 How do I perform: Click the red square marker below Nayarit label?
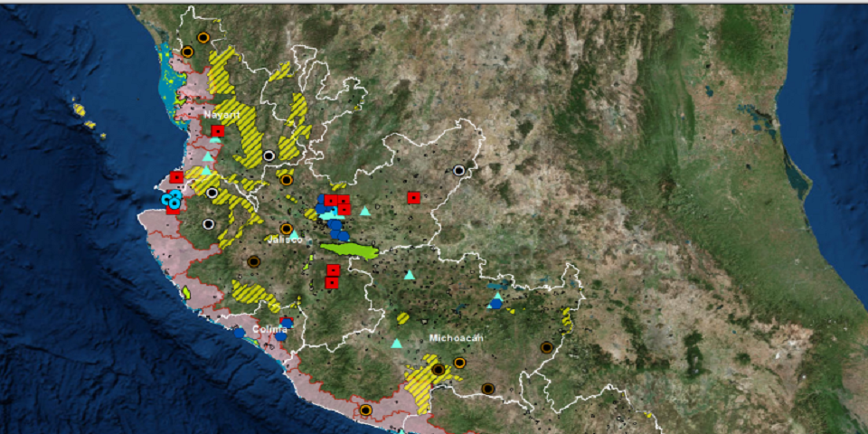click(x=217, y=131)
